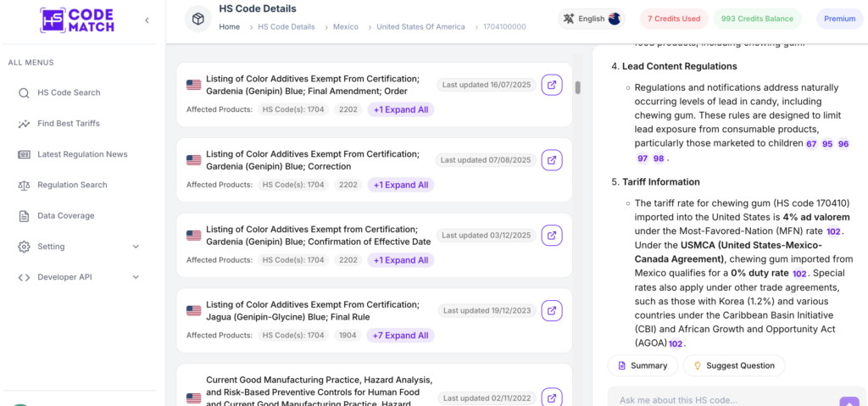Open external link for Confirmation of Effective Date
Image resolution: width=868 pixels, height=406 pixels.
(552, 236)
